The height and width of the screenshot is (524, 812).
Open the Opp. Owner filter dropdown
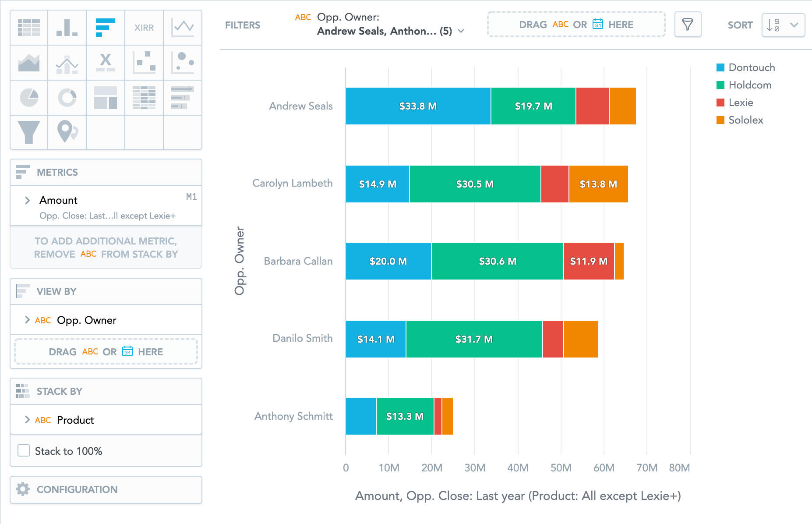tap(380, 24)
